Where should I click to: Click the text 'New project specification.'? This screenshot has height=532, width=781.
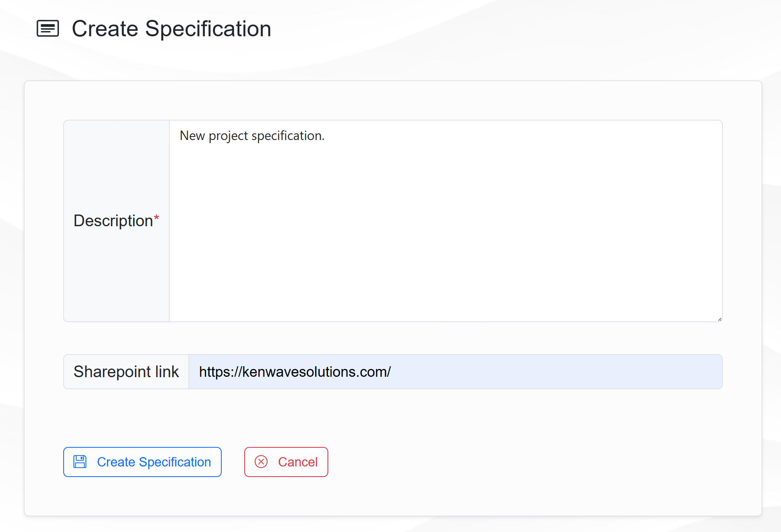(252, 136)
